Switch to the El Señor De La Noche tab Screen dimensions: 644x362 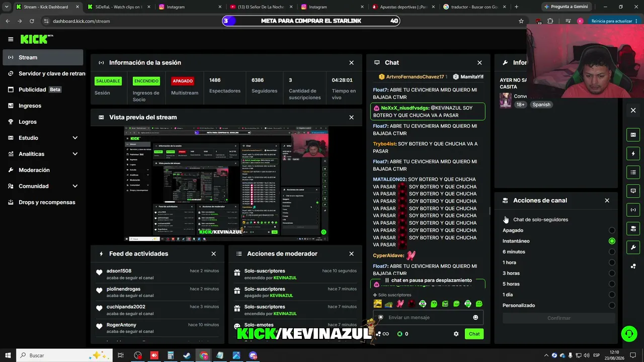[x=262, y=7]
